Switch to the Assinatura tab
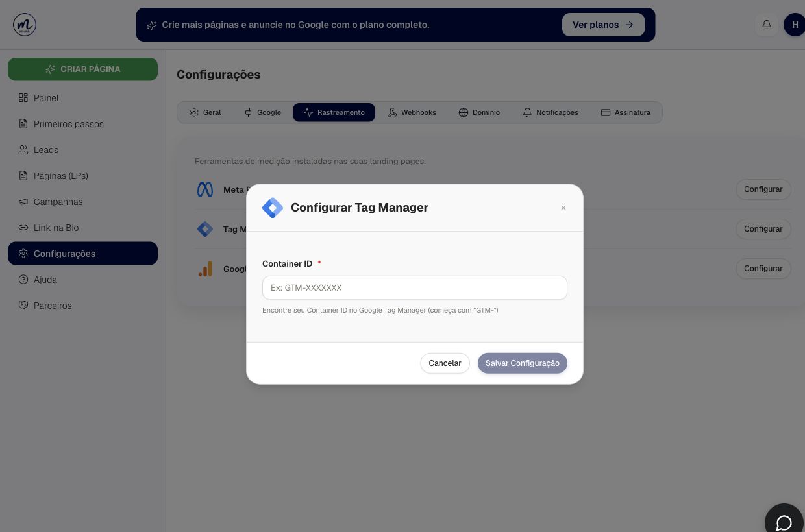Image resolution: width=805 pixels, height=532 pixels. [x=626, y=112]
